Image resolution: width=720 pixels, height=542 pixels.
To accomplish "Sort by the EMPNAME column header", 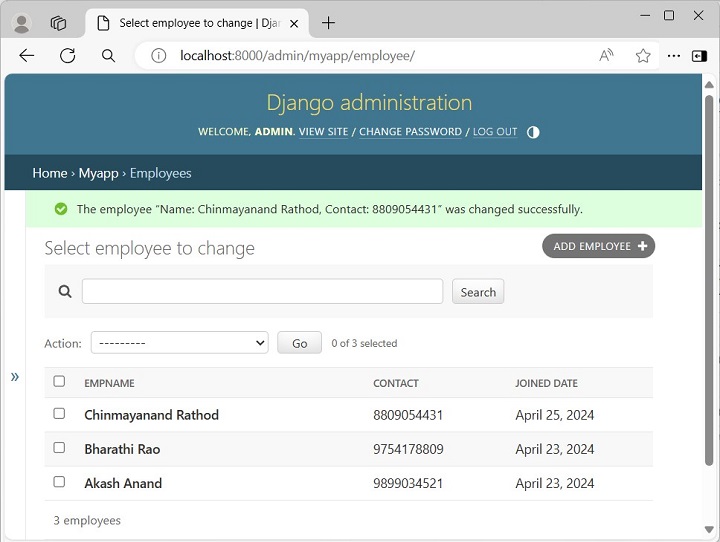I will pos(109,383).
